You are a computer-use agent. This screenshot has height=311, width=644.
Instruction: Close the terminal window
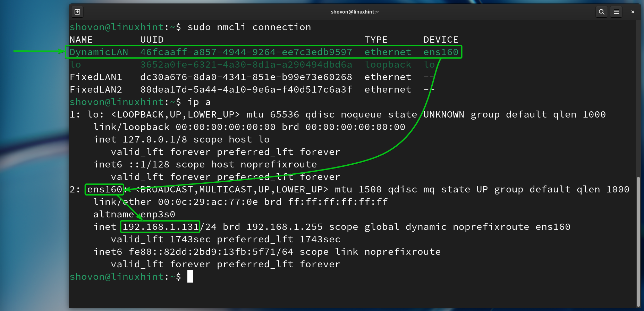pyautogui.click(x=633, y=12)
